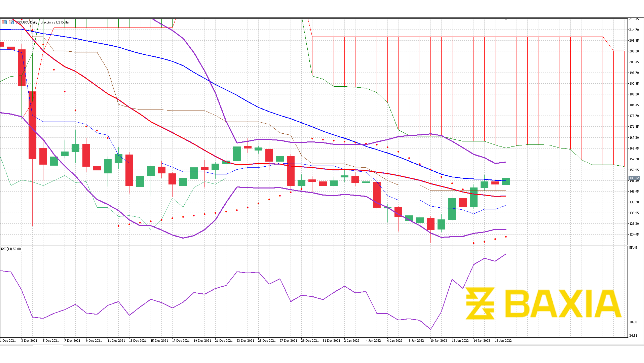Click the large red candle on 3 Dec
This screenshot has width=644, height=363.
[x=32, y=125]
